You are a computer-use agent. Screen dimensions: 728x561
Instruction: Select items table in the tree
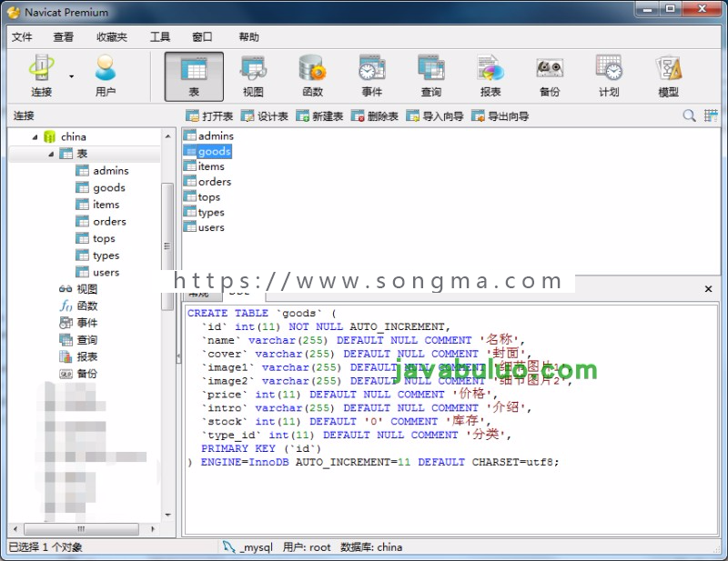click(97, 205)
